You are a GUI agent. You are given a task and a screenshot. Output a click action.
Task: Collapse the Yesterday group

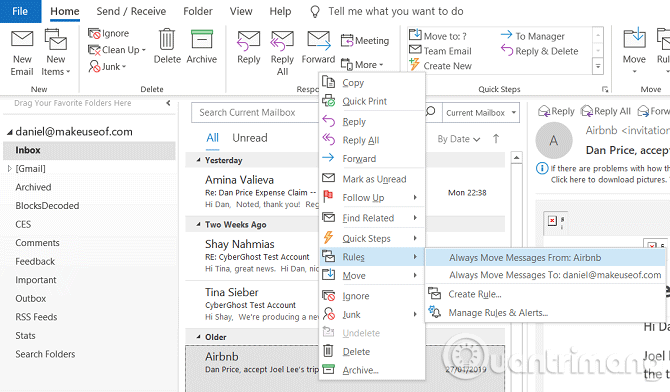[x=198, y=160]
